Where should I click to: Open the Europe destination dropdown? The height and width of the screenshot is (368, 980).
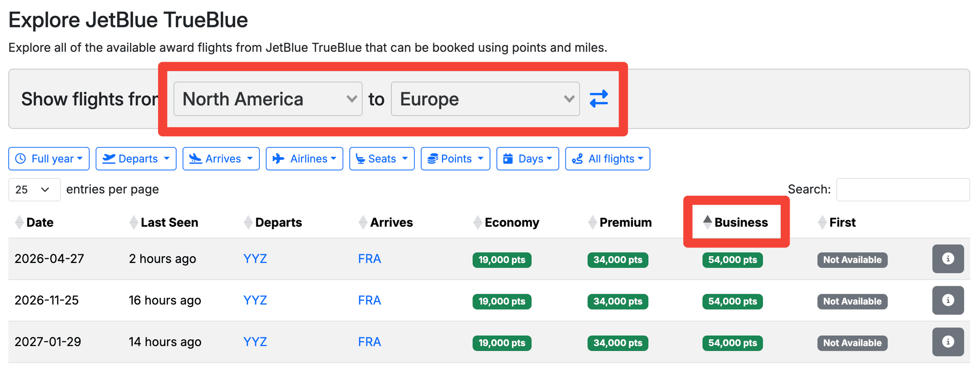[485, 99]
